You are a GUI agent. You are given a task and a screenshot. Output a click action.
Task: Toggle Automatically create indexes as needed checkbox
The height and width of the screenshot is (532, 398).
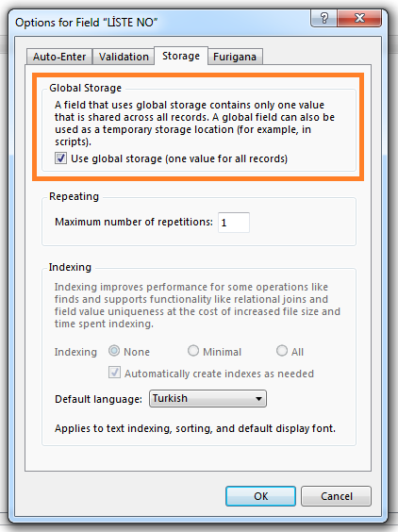(114, 373)
